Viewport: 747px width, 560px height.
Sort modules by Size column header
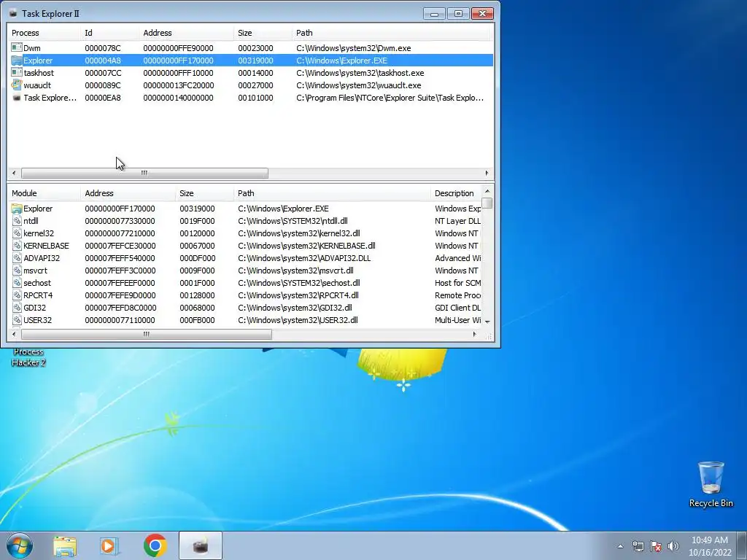coord(204,193)
